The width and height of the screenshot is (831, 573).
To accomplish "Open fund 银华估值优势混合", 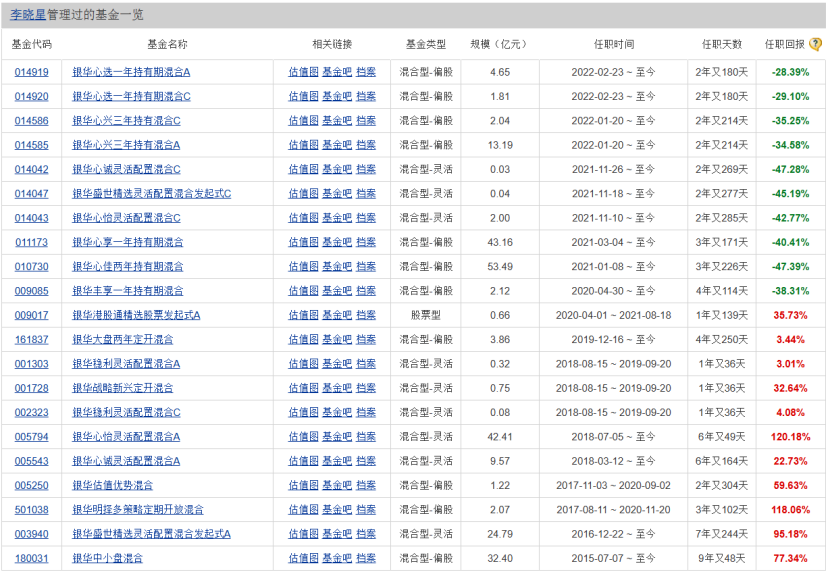I will pyautogui.click(x=112, y=486).
